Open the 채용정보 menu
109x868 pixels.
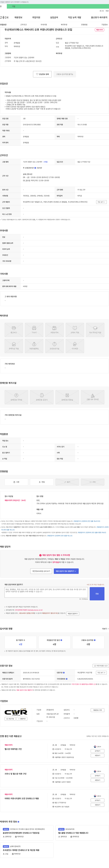18,18
